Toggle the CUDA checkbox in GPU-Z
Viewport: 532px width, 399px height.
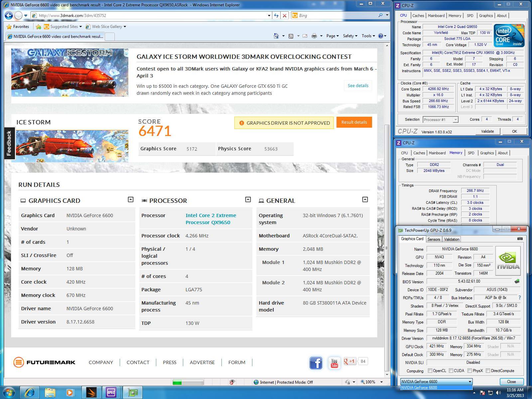[x=451, y=370]
